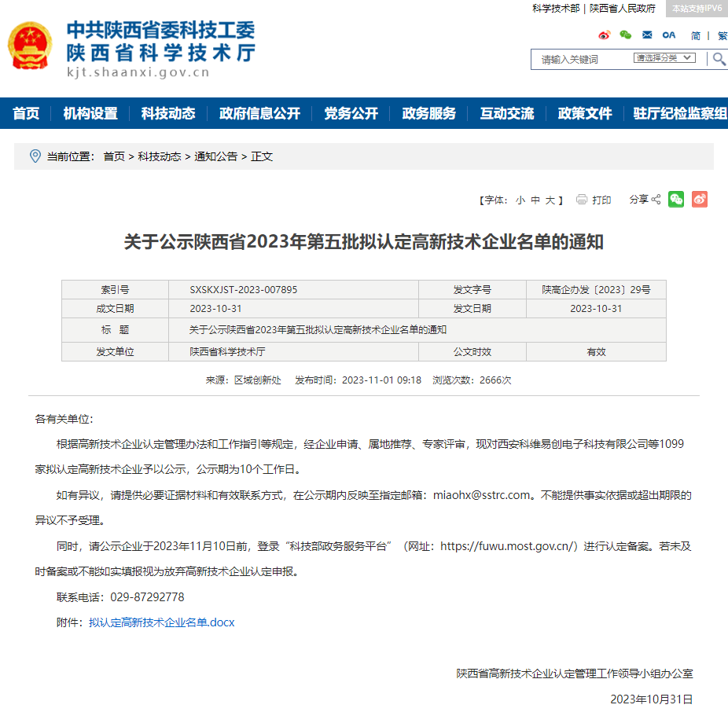Open the OA icon link
This screenshot has height=712, width=728.
click(x=668, y=35)
